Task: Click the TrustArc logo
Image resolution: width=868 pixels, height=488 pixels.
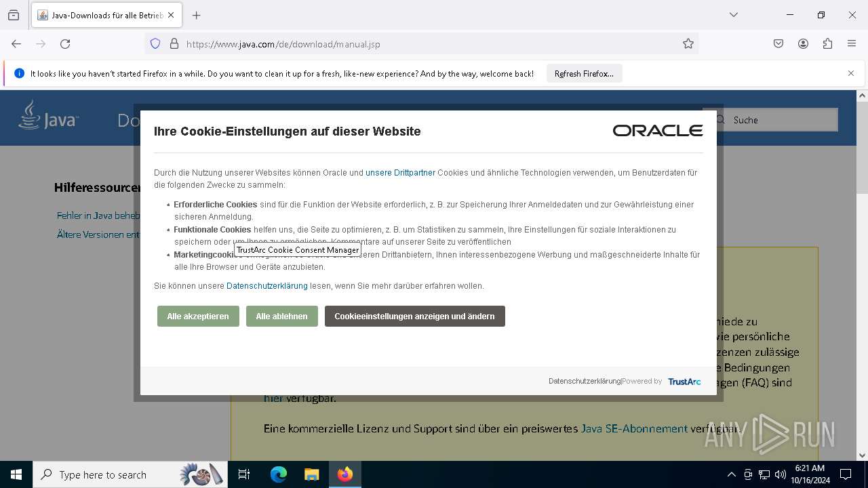Action: coord(684,382)
